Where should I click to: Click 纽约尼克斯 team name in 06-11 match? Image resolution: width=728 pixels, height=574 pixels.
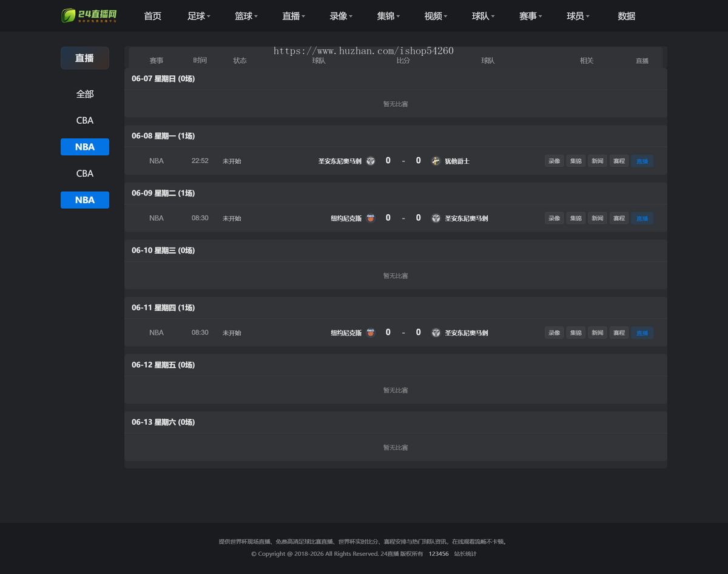[346, 333]
